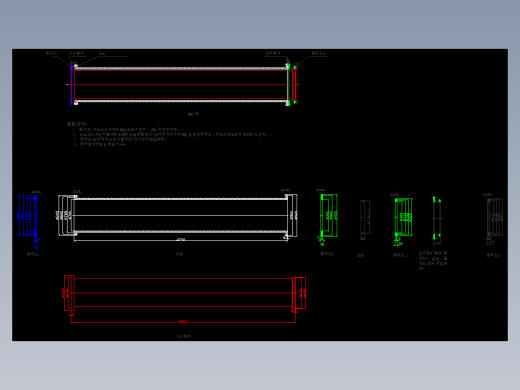Image resolution: width=520 pixels, height=390 pixels.
Task: Click the multi-line caption below thin ring drawing
Action: click(433, 260)
